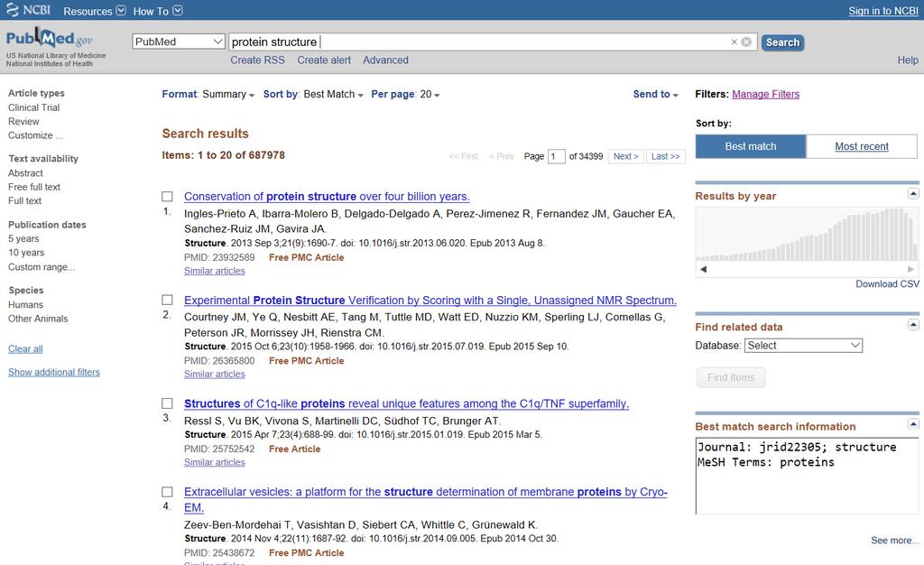Image resolution: width=924 pixels, height=565 pixels.
Task: Open the Find related data Database select
Action: tap(803, 346)
